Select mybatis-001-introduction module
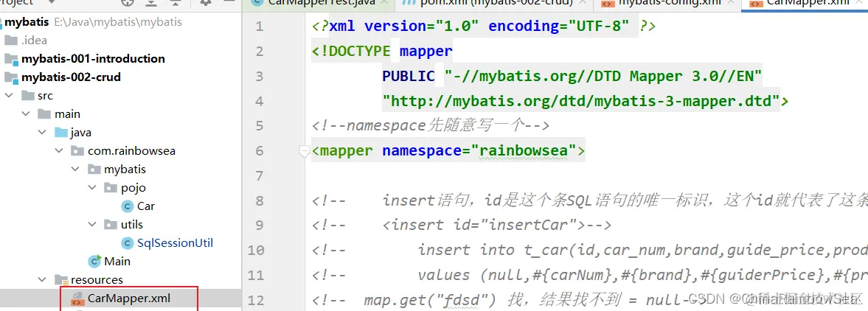The height and width of the screenshot is (311, 868). [x=93, y=59]
